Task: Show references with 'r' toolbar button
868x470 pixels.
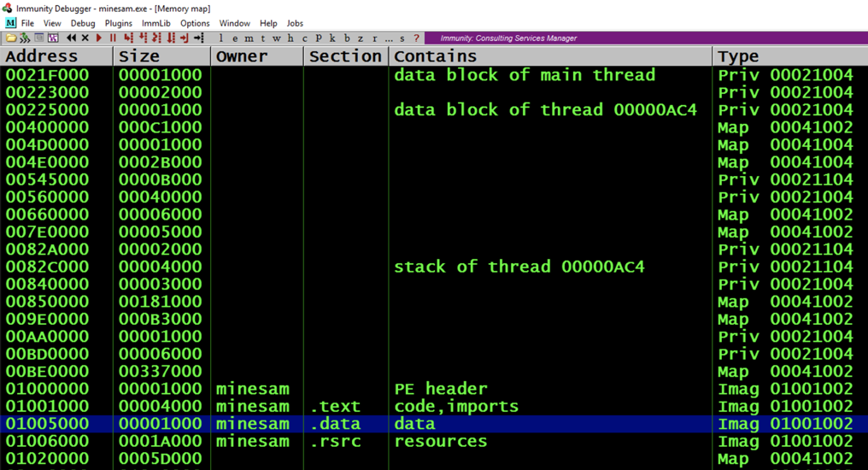Action: [x=375, y=38]
